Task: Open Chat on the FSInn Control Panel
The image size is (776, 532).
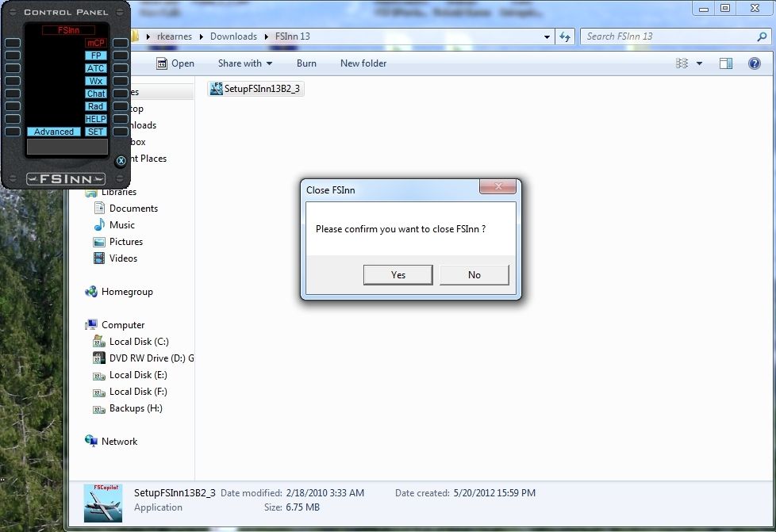Action: 95,94
